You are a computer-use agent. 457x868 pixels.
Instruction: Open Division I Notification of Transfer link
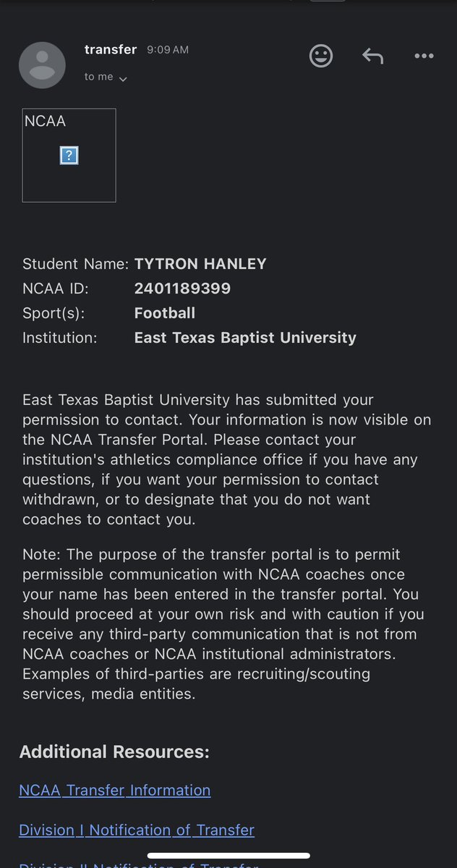[137, 830]
